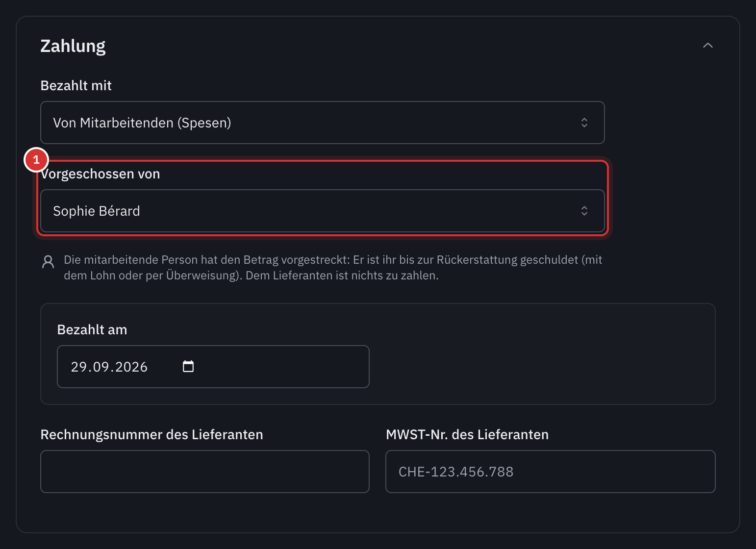The image size is (756, 549).
Task: Collapse the Zahlung section chevron
Action: [707, 46]
